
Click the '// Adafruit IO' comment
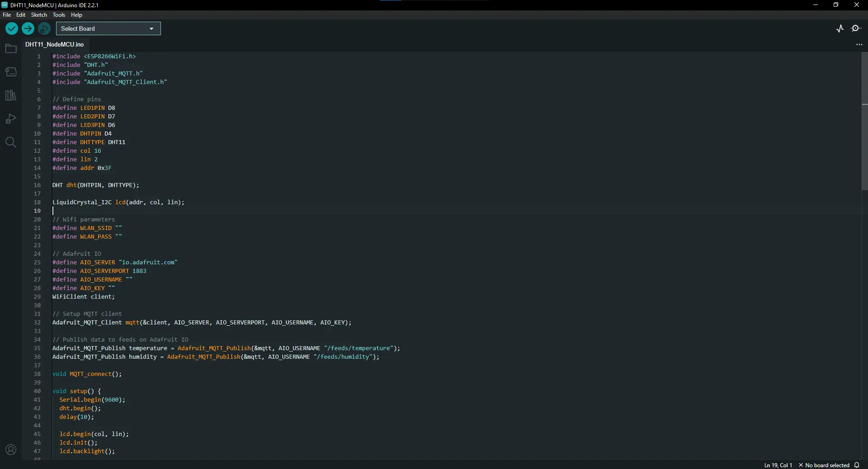(77, 254)
